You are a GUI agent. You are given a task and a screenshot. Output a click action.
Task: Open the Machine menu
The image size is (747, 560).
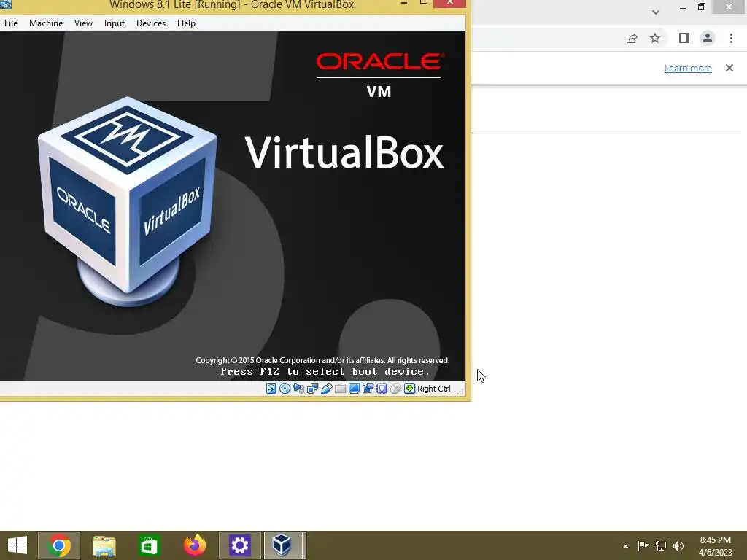point(46,23)
